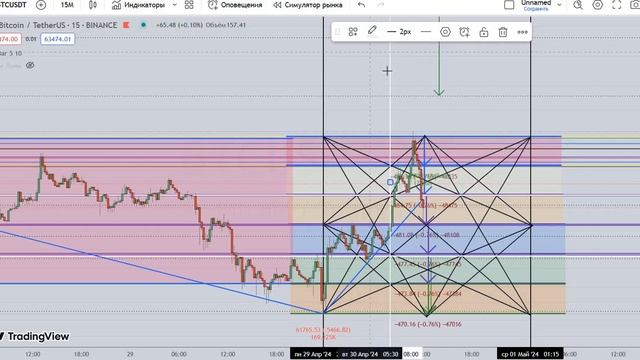
Task: Click the floating toolbar drag handle
Action: coord(338,32)
